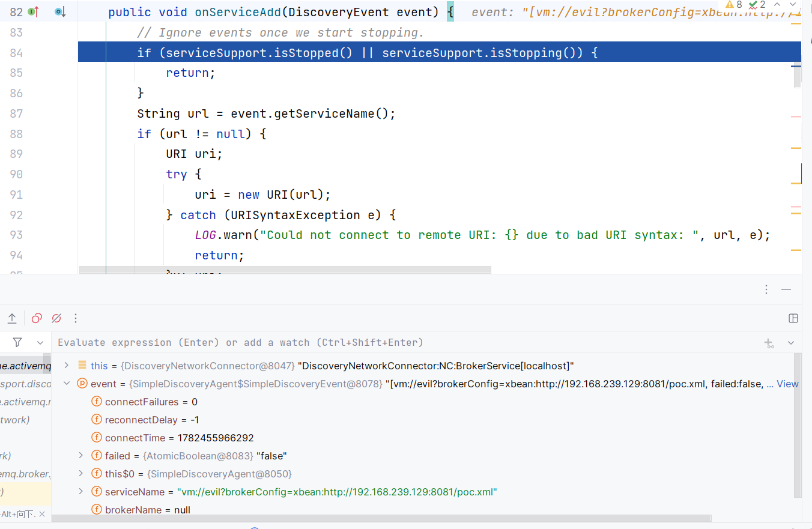
Task: Click field icon beside this$0
Action: [96, 474]
